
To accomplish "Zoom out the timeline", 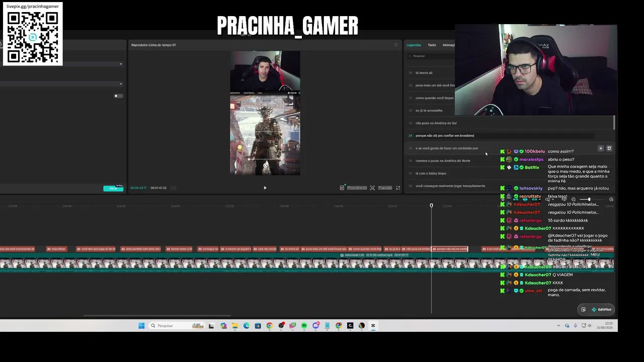I will point(574,200).
